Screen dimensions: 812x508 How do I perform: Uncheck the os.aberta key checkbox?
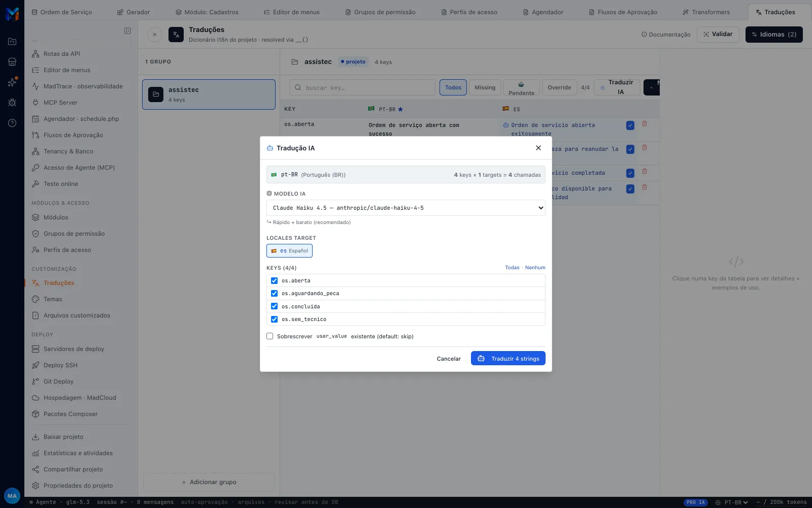274,280
